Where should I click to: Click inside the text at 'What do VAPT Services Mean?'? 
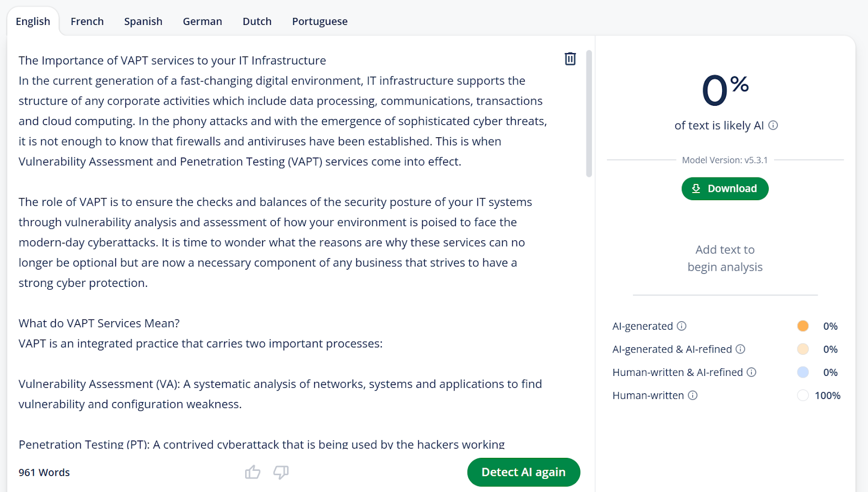point(99,323)
